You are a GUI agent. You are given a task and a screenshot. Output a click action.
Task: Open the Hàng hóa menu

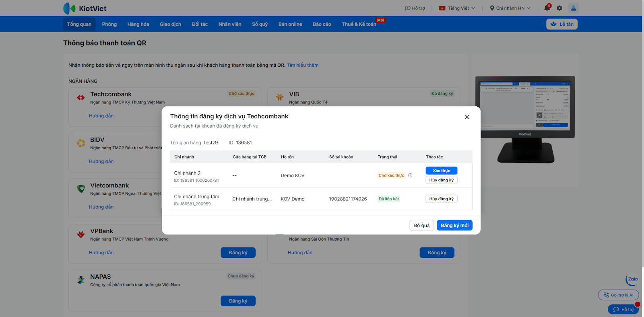[x=138, y=24]
